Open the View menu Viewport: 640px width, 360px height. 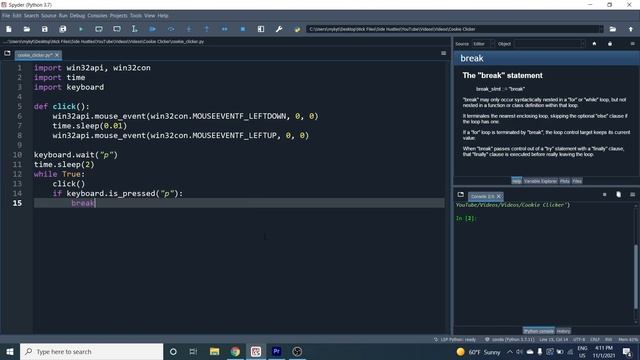point(149,16)
